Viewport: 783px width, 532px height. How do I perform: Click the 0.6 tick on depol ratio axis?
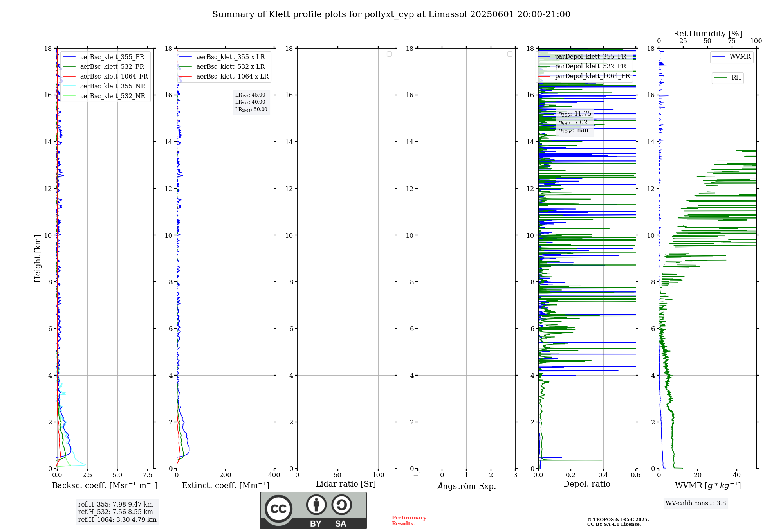click(635, 475)
